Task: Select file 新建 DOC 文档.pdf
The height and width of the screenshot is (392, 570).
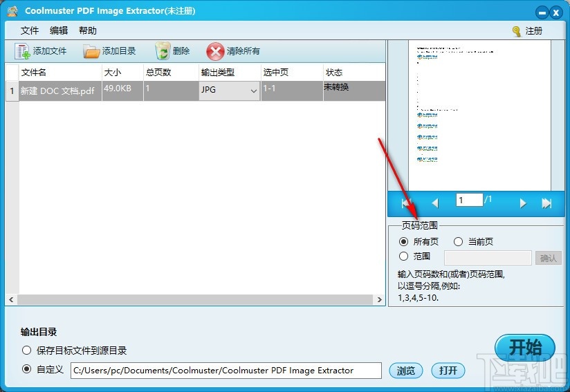Action: (x=57, y=91)
